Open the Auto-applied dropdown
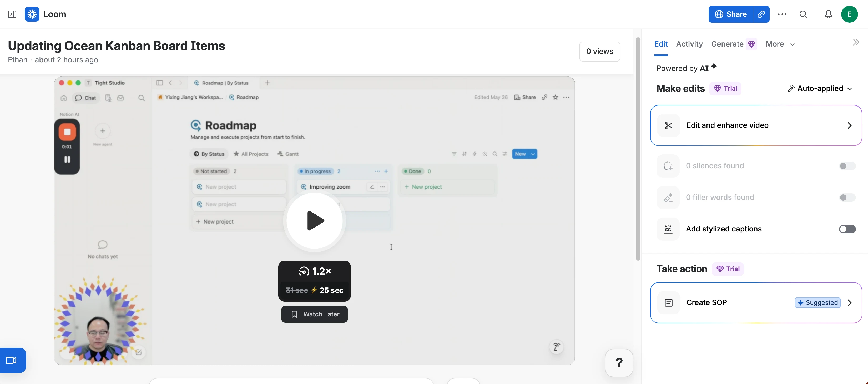The image size is (868, 384). [820, 89]
